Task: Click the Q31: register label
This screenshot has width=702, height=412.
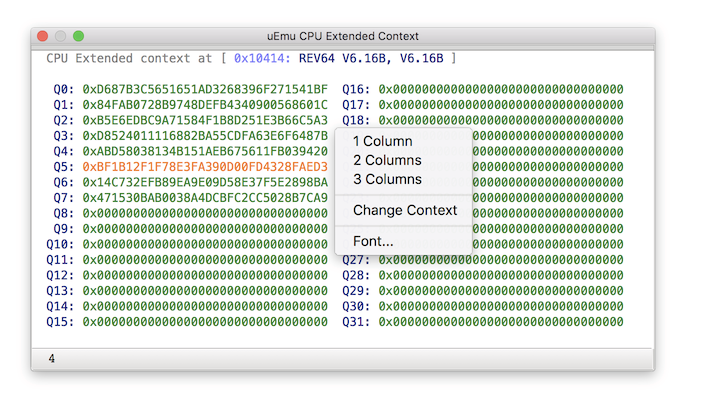Action: (x=356, y=322)
